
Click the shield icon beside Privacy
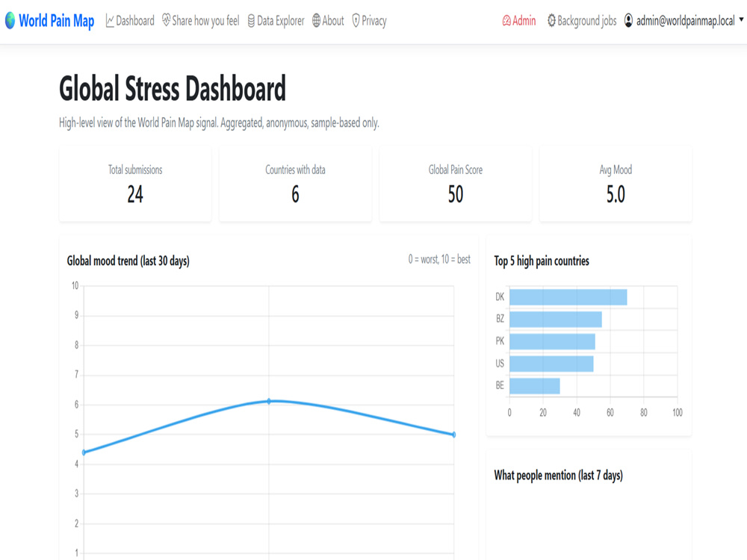[x=356, y=21]
